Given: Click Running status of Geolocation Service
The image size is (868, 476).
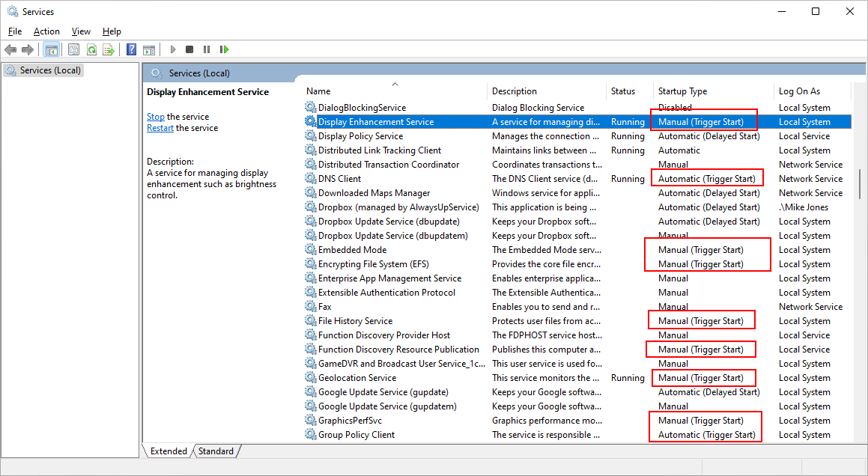Looking at the screenshot, I should pos(628,377).
